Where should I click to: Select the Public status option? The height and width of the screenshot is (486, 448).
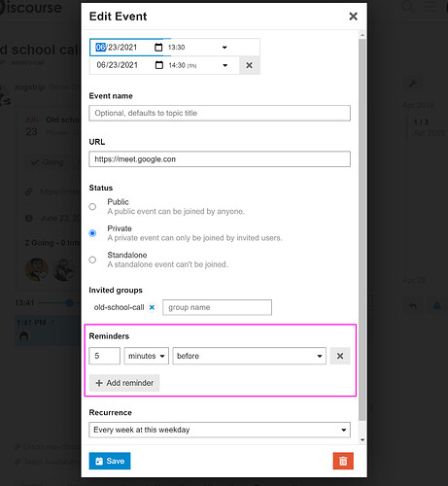(92, 207)
